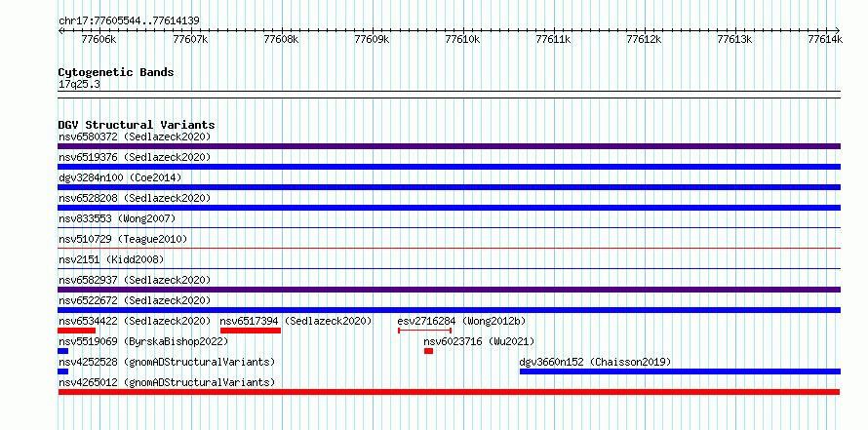Select the purple bar under nsv6580372
This screenshot has width=868, height=430.
point(449,146)
